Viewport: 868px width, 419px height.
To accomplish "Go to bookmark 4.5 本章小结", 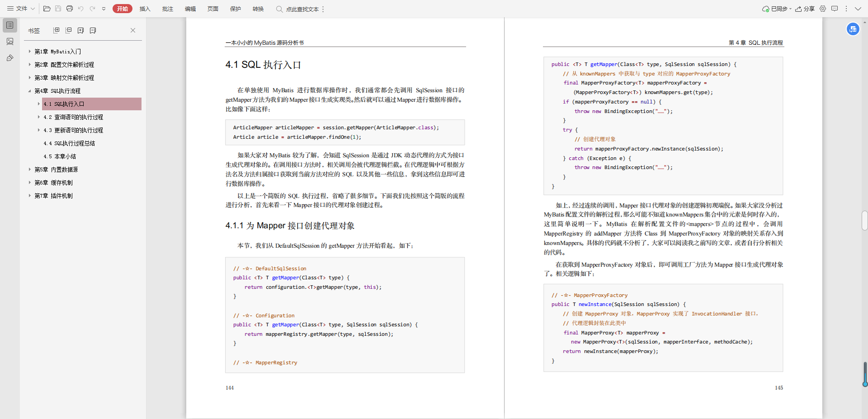I will [60, 156].
